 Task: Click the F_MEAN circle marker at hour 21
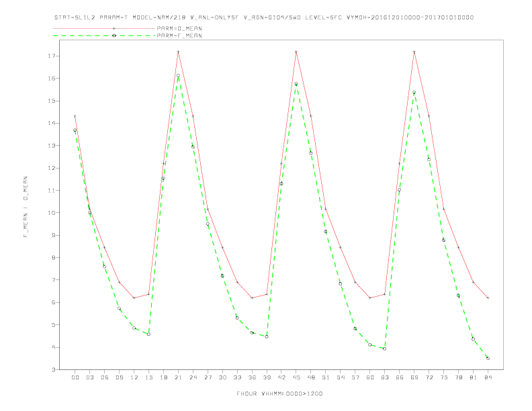[x=178, y=76]
